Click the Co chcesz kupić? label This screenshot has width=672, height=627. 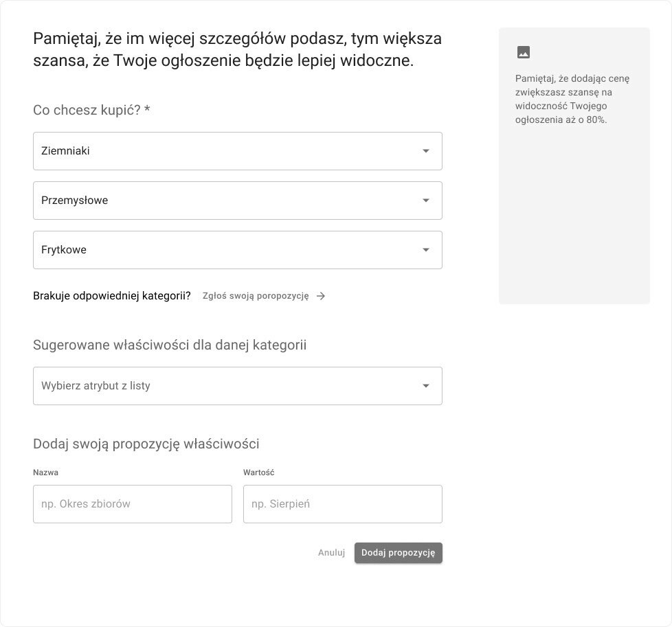[91, 110]
